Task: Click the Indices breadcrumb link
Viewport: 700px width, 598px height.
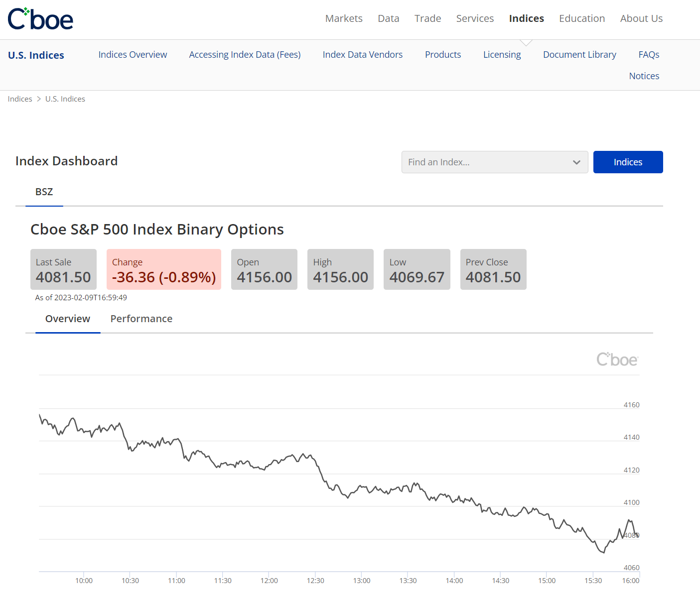Action: pyautogui.click(x=20, y=99)
